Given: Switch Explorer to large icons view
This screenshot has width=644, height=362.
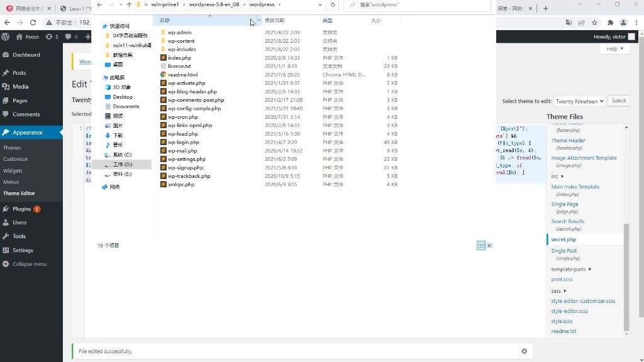Looking at the screenshot, I should click(x=489, y=246).
